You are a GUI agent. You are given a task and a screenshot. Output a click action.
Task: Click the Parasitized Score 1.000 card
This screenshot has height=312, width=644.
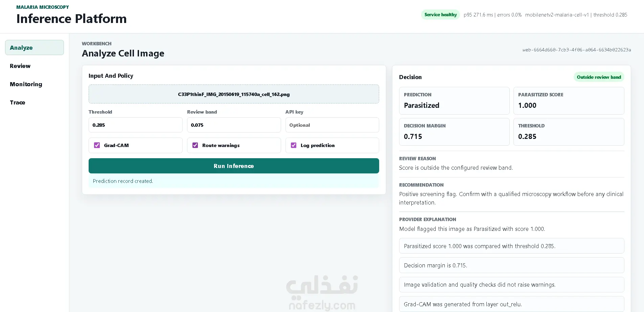coord(569,101)
